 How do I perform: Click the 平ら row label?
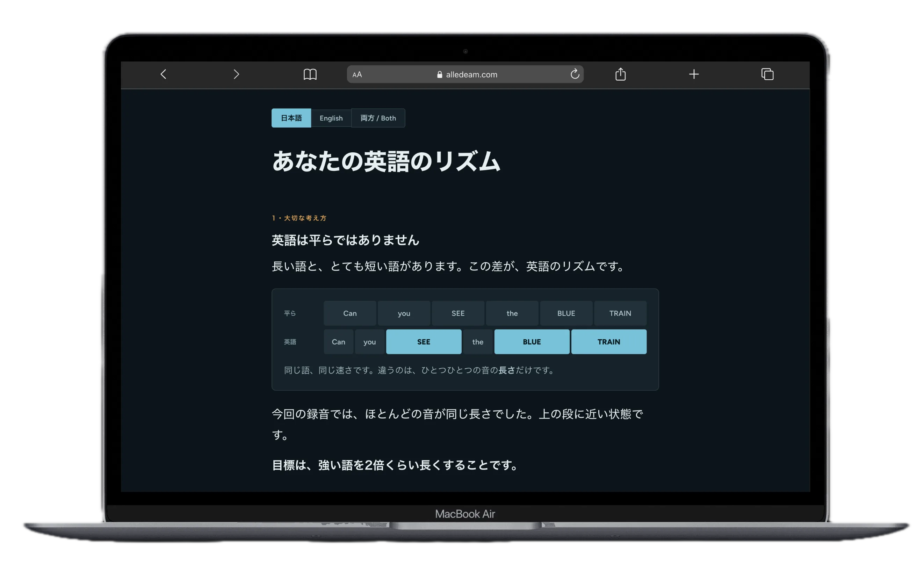pos(290,313)
